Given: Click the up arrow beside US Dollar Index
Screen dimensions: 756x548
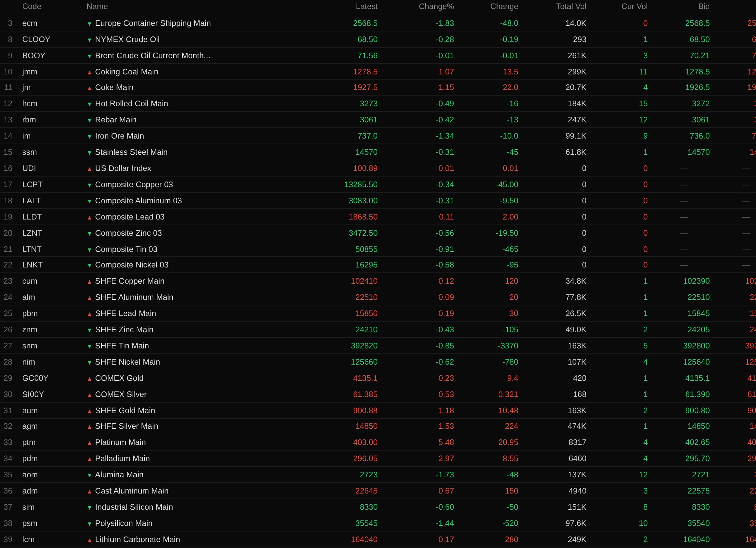Looking at the screenshot, I should coord(89,169).
